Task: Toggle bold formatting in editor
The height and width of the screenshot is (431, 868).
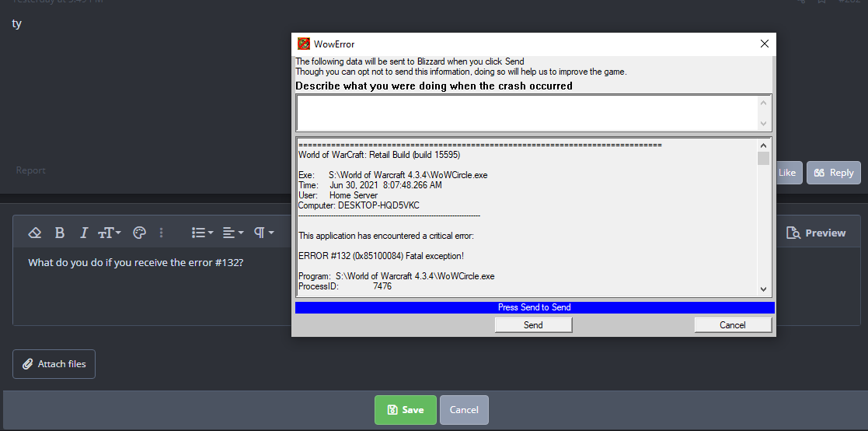Action: [x=60, y=233]
